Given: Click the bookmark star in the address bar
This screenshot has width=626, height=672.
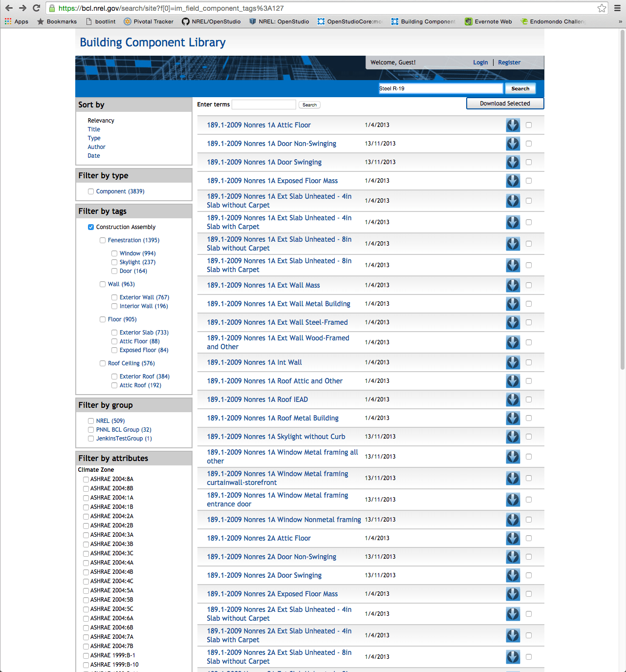Looking at the screenshot, I should tap(602, 8).
